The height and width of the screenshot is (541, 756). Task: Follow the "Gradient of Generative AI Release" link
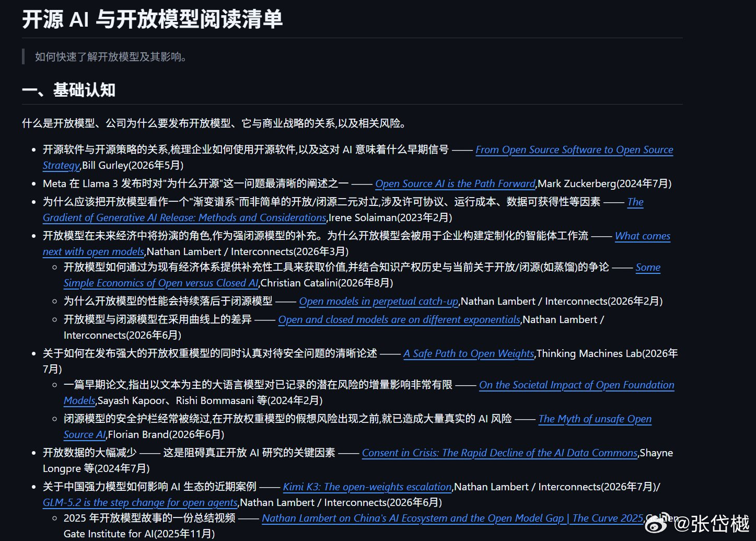184,217
